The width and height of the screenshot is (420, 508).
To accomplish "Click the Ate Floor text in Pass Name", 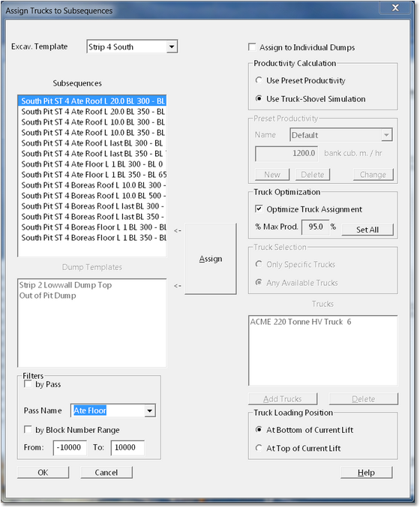I will coord(90,410).
